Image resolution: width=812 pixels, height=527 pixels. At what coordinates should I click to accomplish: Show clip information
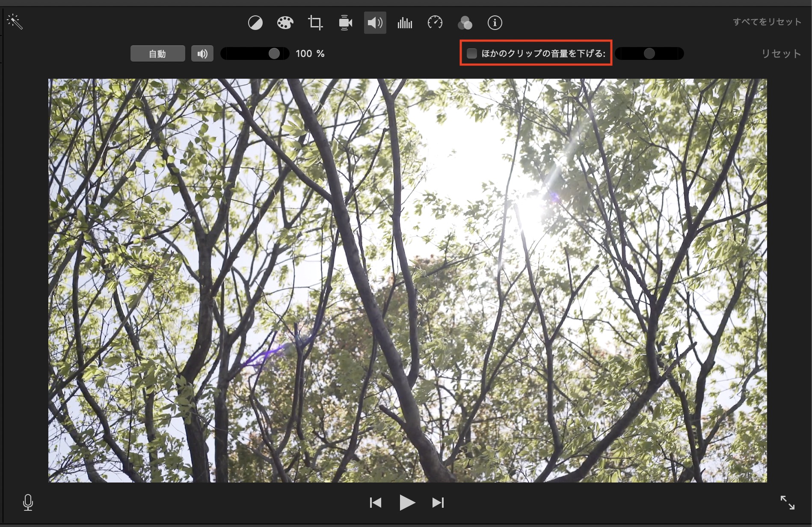[x=495, y=23]
